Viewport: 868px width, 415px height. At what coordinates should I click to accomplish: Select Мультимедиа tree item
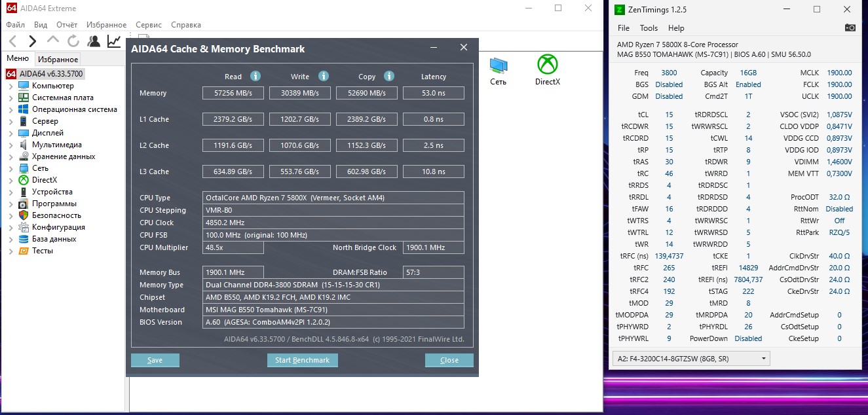point(56,145)
